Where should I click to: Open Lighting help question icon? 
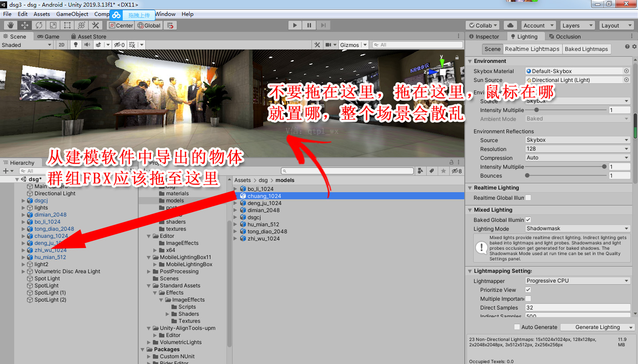click(x=627, y=46)
